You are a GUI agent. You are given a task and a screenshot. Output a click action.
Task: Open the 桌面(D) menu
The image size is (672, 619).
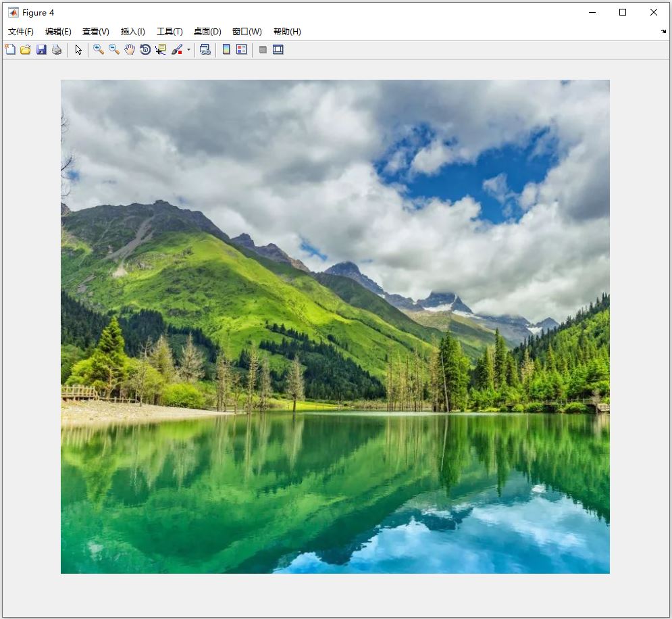tap(207, 32)
